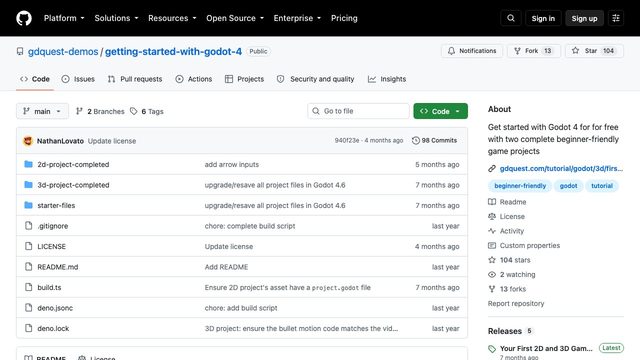Open the Pricing page
640x360 pixels.
click(344, 18)
